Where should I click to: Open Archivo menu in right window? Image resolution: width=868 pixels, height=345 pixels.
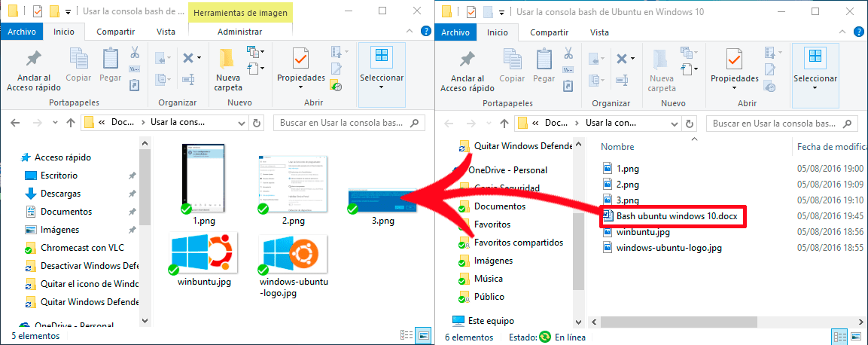(456, 32)
